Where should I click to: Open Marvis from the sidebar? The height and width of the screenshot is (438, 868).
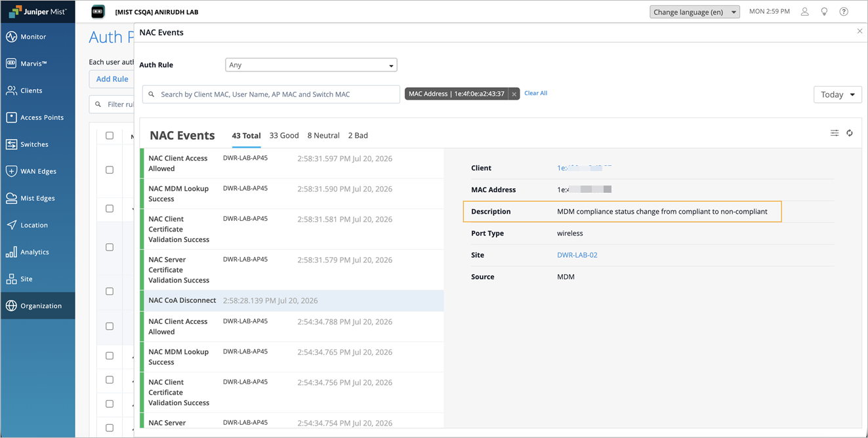(x=37, y=64)
